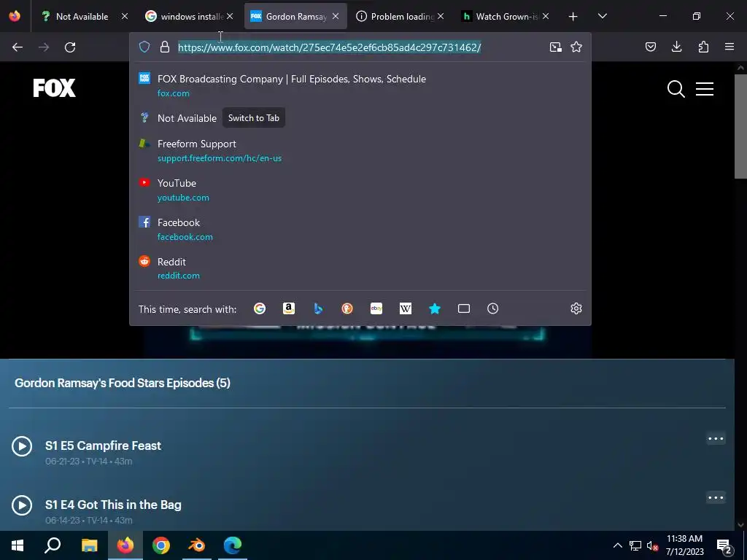
Task: Play S1 E4 Got This in the Bag
Action: 22,505
